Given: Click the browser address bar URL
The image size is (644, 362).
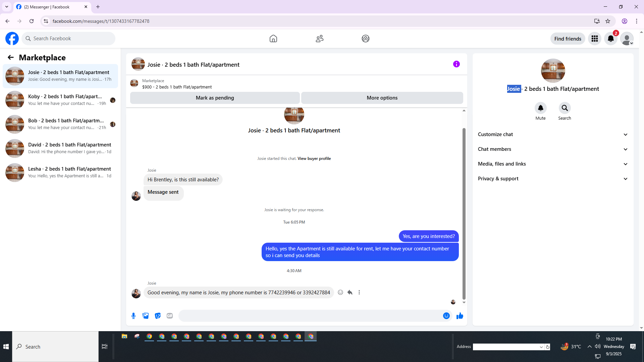Looking at the screenshot, I should pos(101,21).
